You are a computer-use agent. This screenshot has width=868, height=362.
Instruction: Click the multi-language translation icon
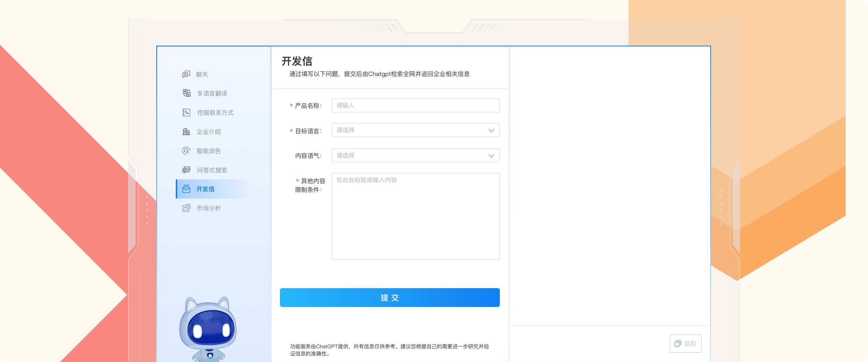pyautogui.click(x=187, y=93)
